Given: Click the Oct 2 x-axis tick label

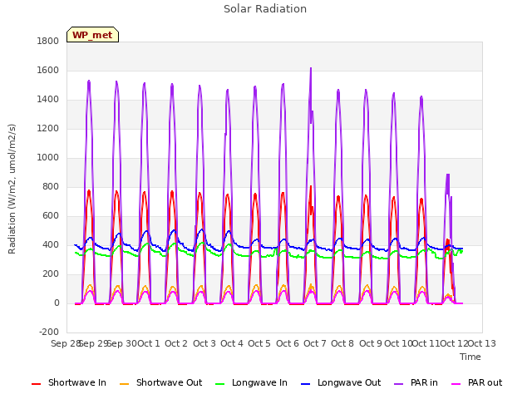Looking at the screenshot, I should (176, 343).
